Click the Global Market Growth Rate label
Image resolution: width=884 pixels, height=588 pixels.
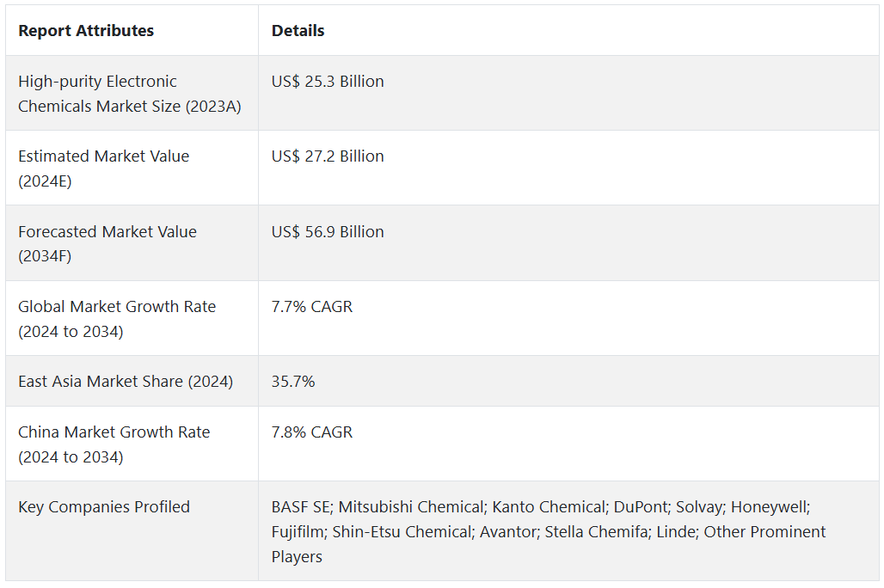[117, 319]
